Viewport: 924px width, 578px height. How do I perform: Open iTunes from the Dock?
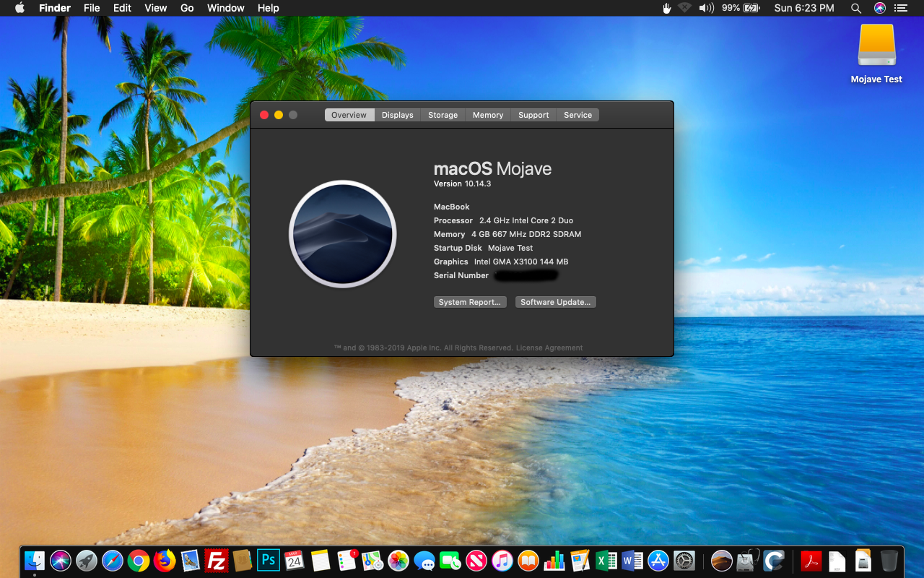tap(502, 561)
